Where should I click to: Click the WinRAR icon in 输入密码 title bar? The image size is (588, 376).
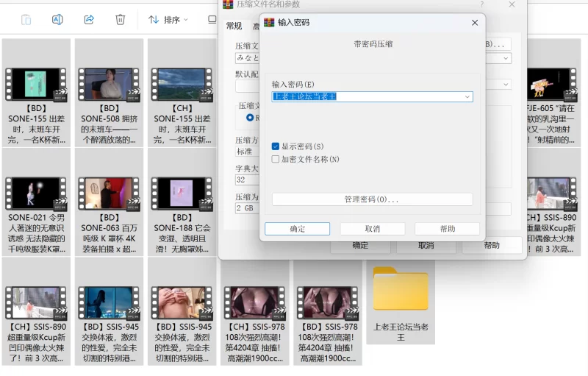[x=269, y=23]
